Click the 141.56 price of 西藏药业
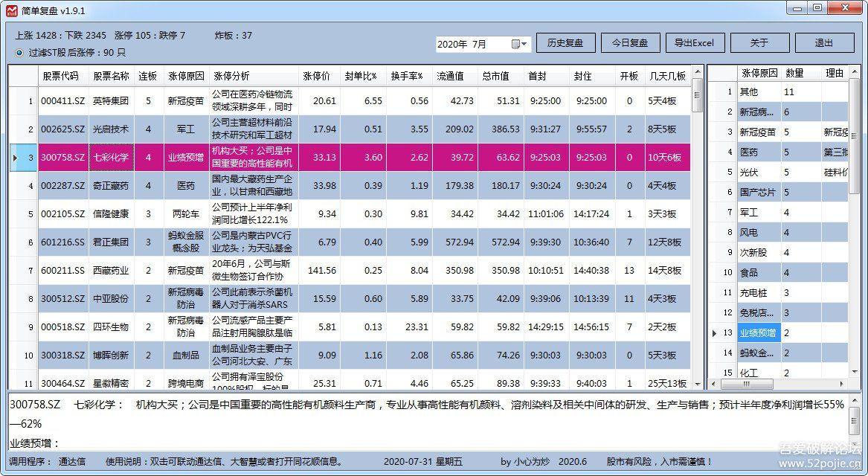868x476 pixels. 319,270
